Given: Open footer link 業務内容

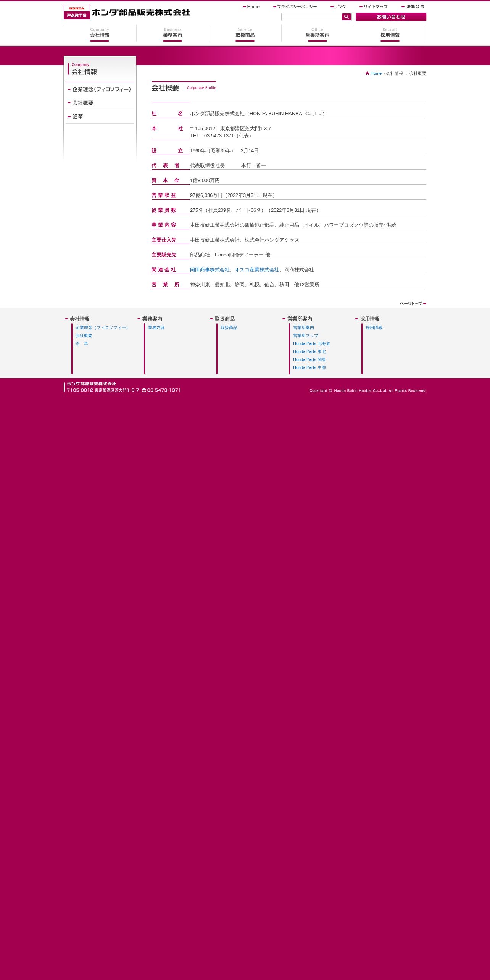Looking at the screenshot, I should pyautogui.click(x=156, y=328).
